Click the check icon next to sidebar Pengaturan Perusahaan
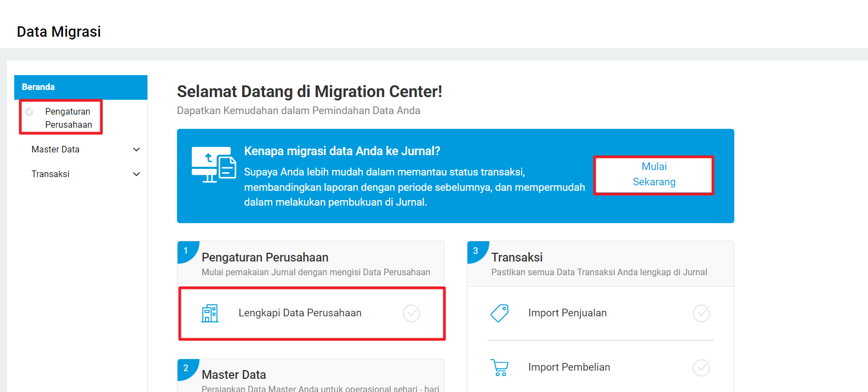The width and height of the screenshot is (868, 392). click(30, 112)
